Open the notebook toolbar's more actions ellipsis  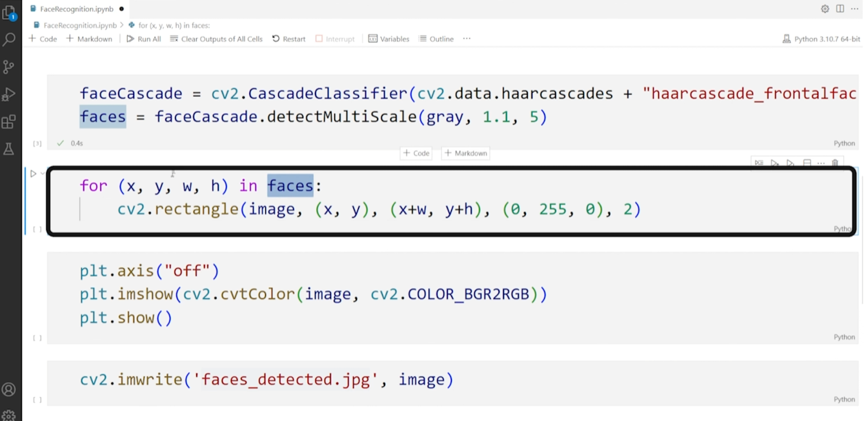coord(467,39)
